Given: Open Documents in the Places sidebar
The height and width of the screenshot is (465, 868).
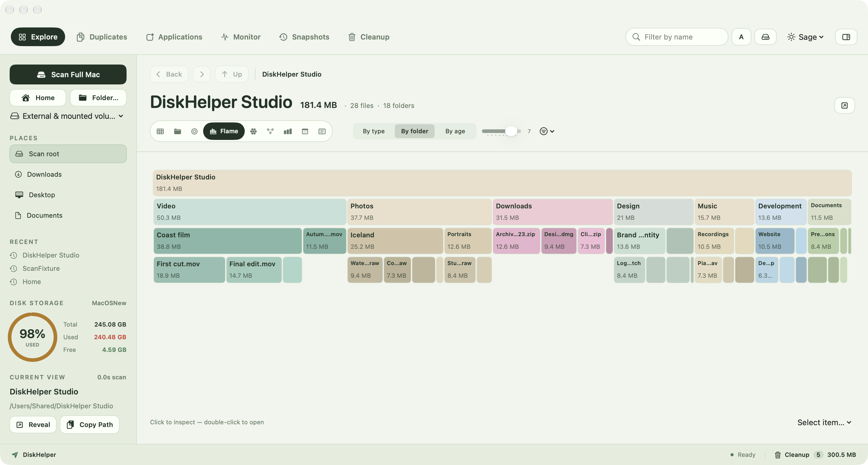Looking at the screenshot, I should point(68,216).
